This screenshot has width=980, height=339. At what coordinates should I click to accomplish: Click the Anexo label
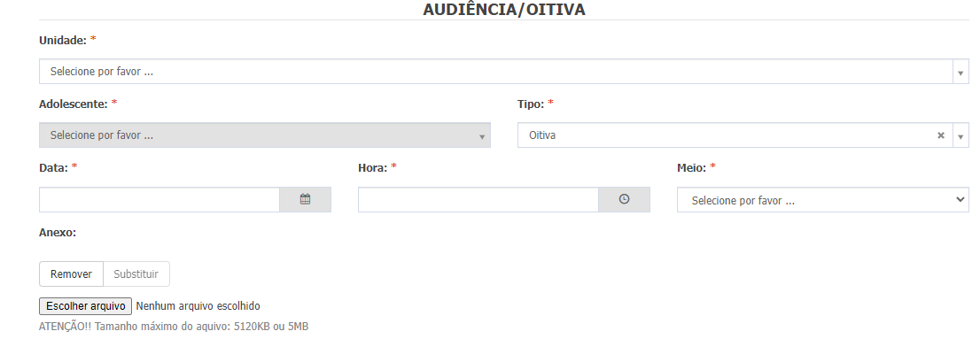[x=58, y=232]
